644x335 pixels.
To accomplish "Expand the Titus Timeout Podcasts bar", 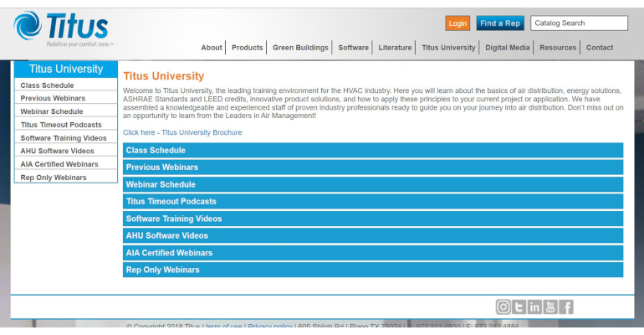I will pyautogui.click(x=373, y=201).
